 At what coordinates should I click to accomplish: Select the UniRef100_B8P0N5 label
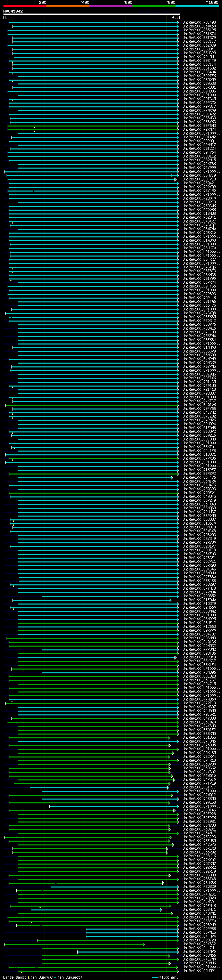[199, 516]
